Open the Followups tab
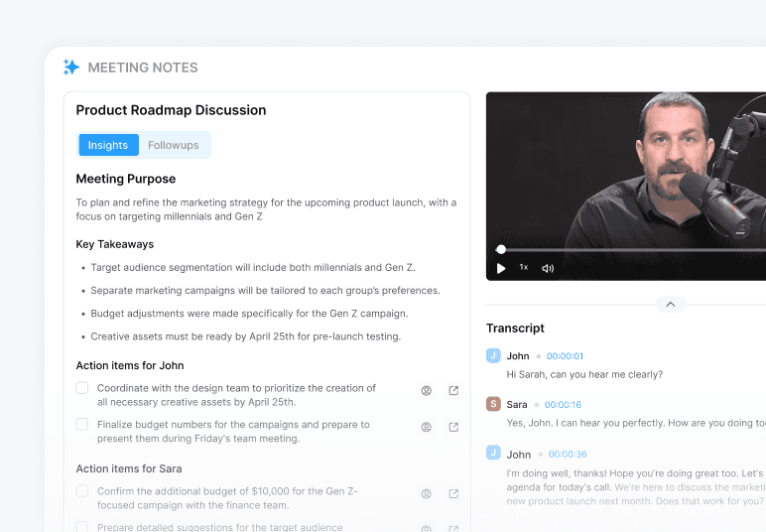The width and height of the screenshot is (766, 532). tap(174, 145)
